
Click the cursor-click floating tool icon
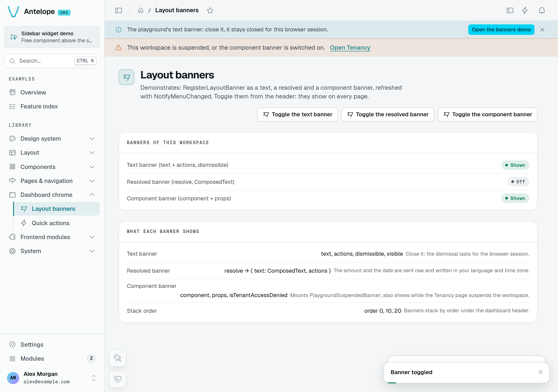coord(118,358)
